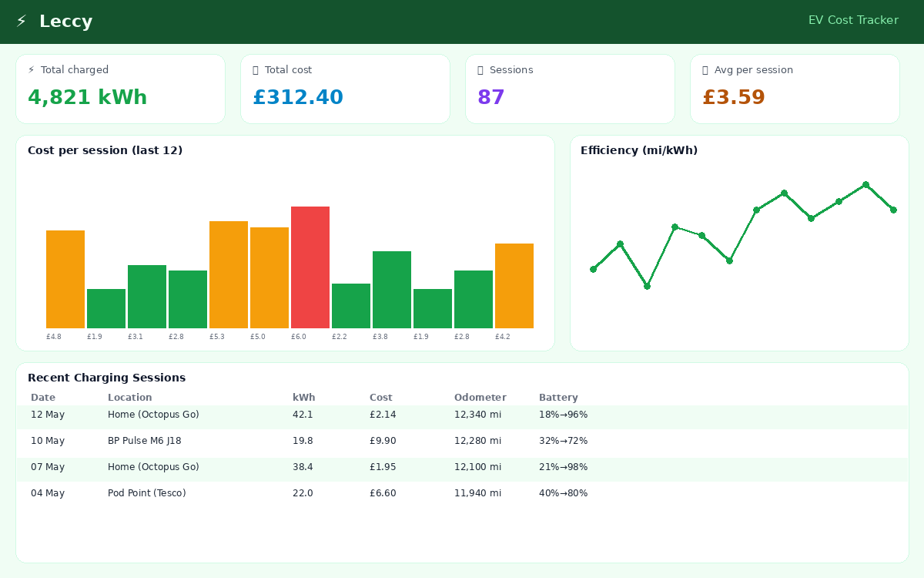Screen dimensions: 924x578
Task: Click the green £2.2 bar in cost chart
Action: pyautogui.click(x=351, y=306)
